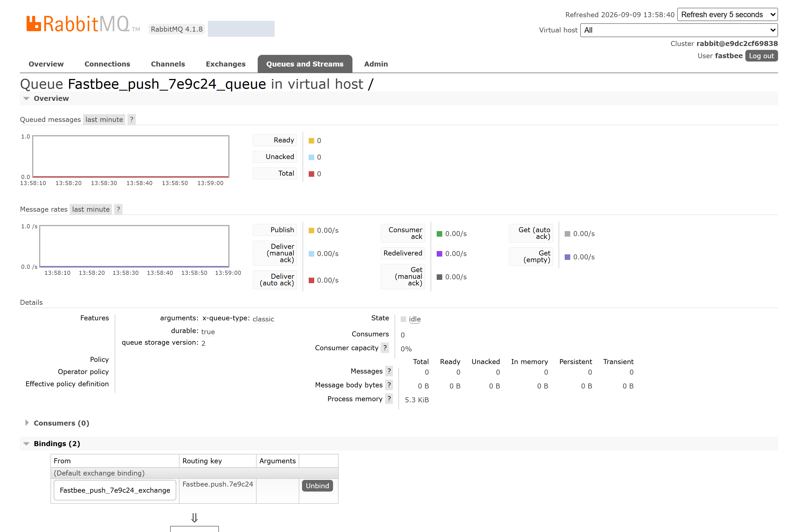Open the Exchanges tab
798x532 pixels.
coord(226,64)
